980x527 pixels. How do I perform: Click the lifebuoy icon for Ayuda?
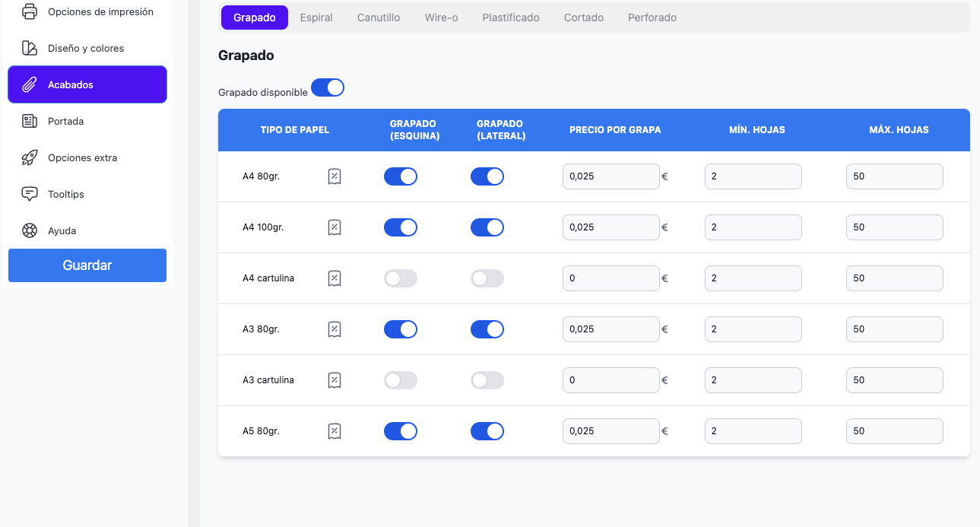click(x=30, y=230)
